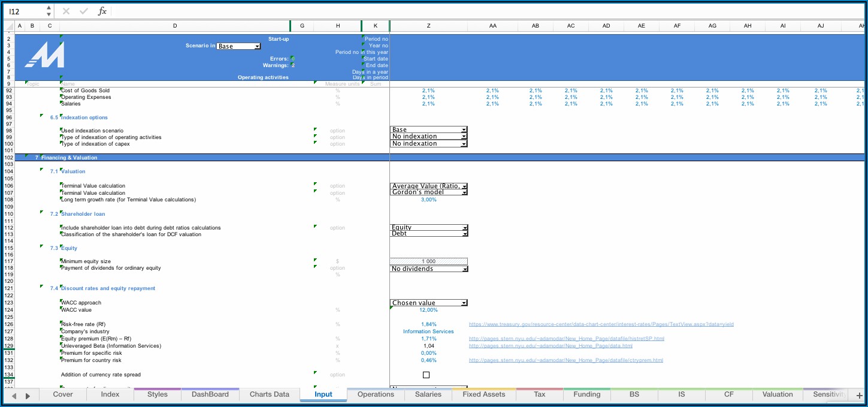
Task: Click the formula bar enter checkmark icon
Action: (x=83, y=11)
